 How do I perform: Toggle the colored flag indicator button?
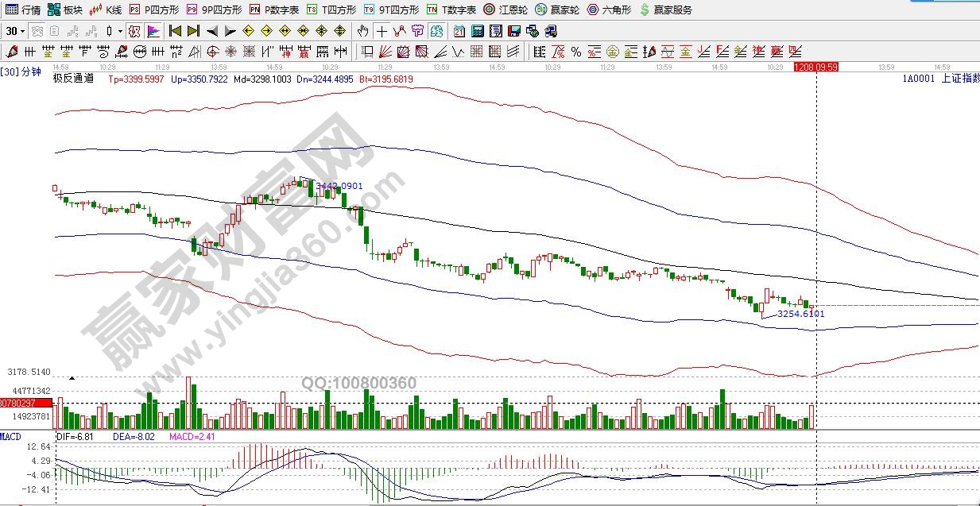pyautogui.click(x=153, y=31)
